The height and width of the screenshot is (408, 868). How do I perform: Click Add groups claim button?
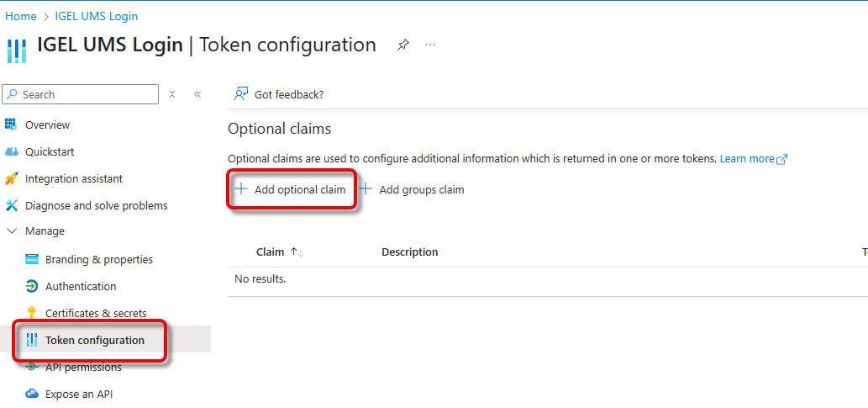tap(413, 190)
